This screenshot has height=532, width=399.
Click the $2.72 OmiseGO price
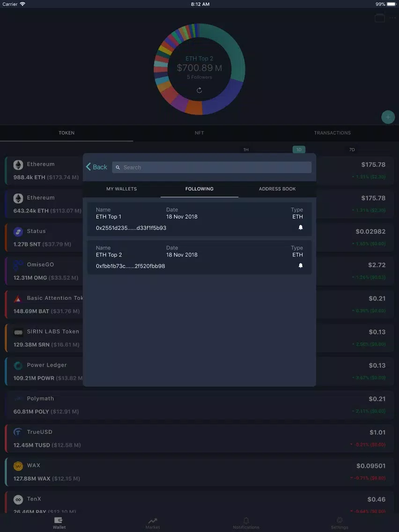coord(377,265)
